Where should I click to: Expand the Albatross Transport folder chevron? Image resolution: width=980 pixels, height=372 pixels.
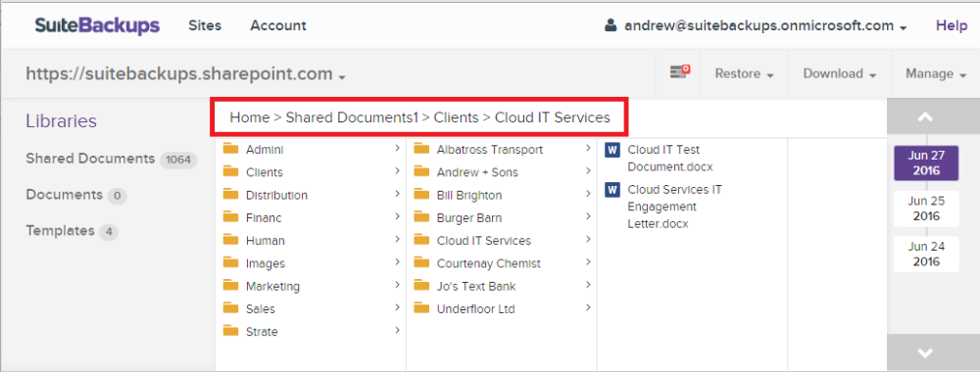[588, 149]
